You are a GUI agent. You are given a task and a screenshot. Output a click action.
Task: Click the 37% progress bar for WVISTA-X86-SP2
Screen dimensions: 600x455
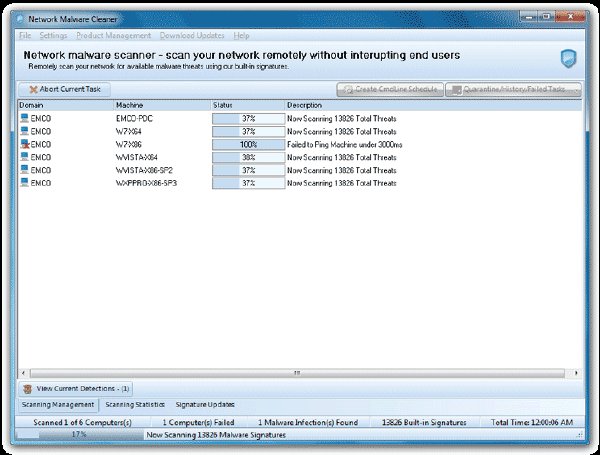coord(249,170)
